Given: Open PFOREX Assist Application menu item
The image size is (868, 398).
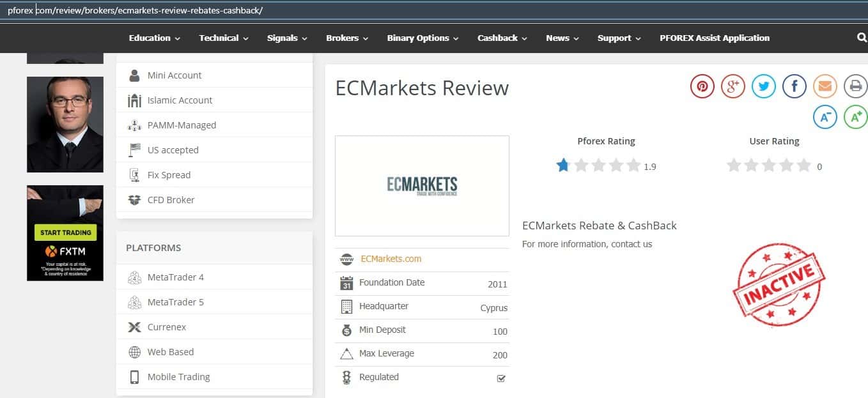Looking at the screenshot, I should pyautogui.click(x=715, y=38).
